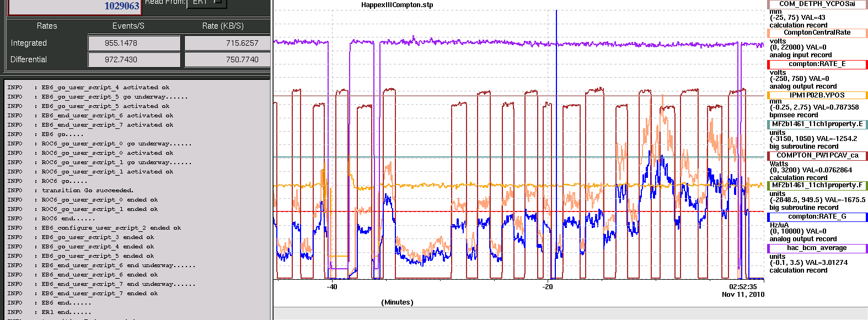Viewport: 868px width, 320px height.
Task: Click the analog input record label
Action: pos(801,55)
